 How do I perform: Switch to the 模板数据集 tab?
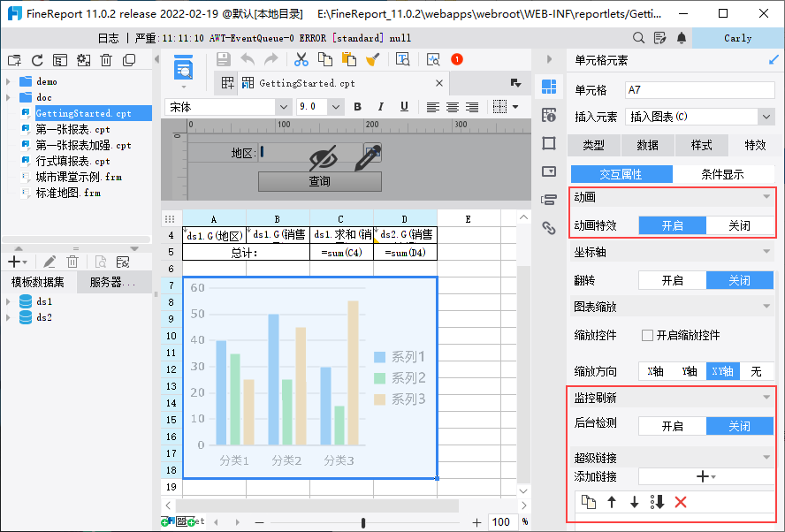pyautogui.click(x=38, y=282)
